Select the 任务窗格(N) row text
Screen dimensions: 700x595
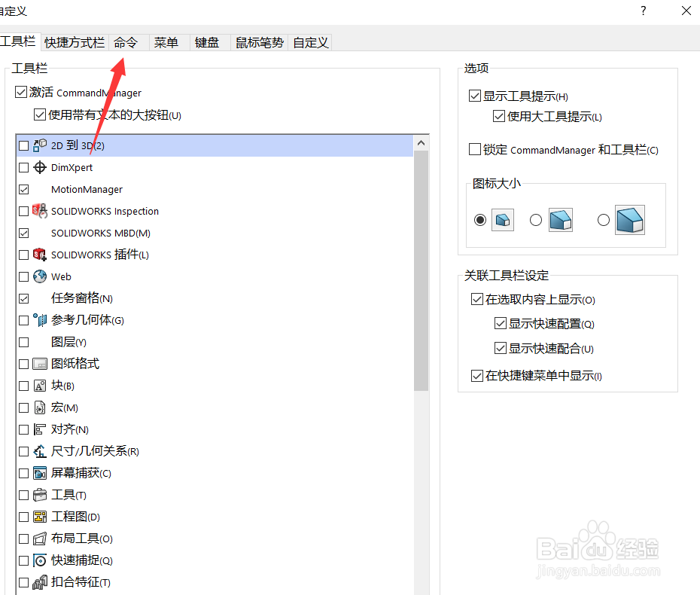pos(82,298)
